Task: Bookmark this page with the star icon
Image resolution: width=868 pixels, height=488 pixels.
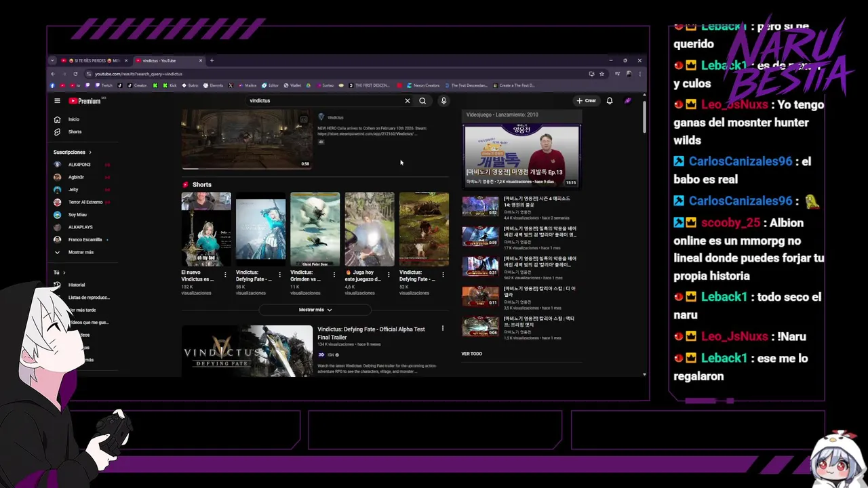Action: pyautogui.click(x=601, y=73)
